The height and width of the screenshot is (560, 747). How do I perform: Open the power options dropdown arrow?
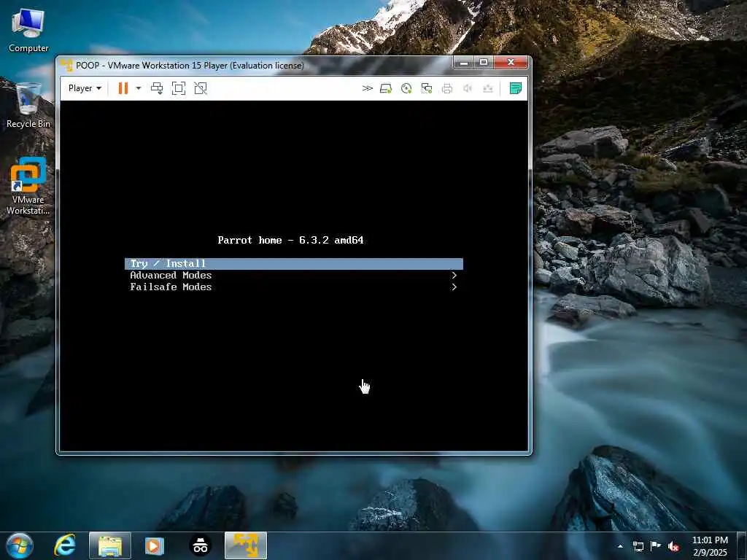(139, 88)
